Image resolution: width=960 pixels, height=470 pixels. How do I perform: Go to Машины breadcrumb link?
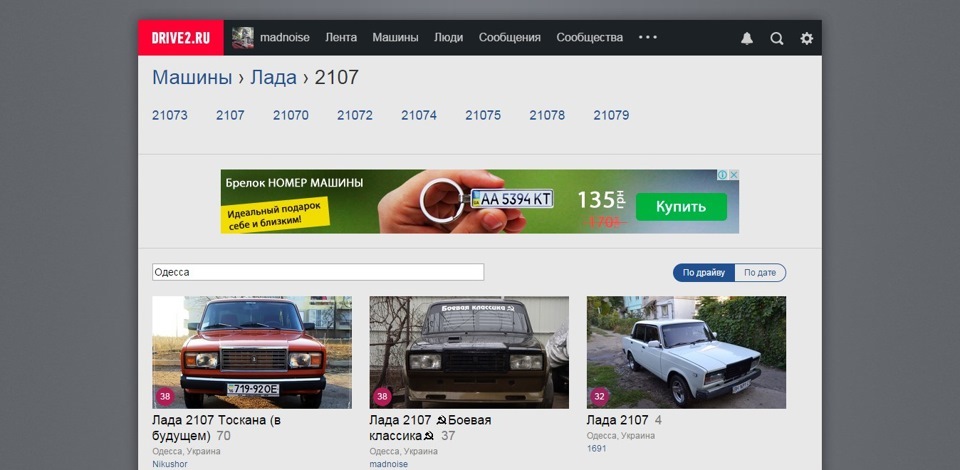192,78
